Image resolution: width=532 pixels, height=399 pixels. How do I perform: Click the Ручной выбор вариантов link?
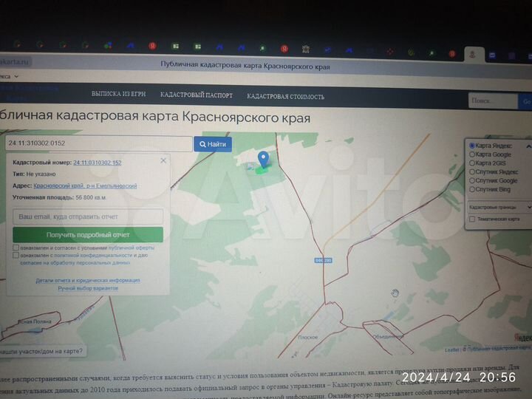88,288
